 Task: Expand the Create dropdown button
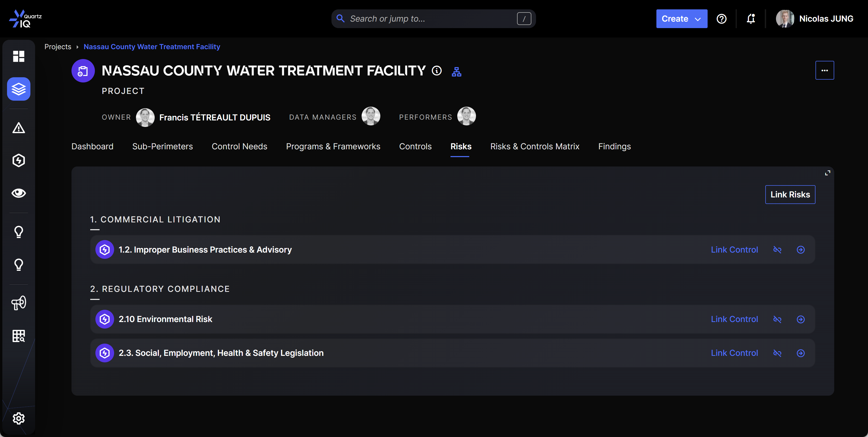[681, 18]
